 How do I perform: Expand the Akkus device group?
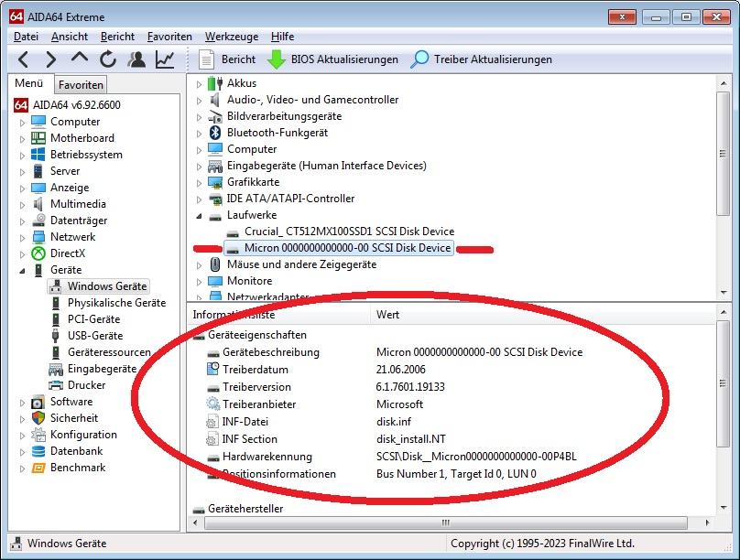pos(199,84)
